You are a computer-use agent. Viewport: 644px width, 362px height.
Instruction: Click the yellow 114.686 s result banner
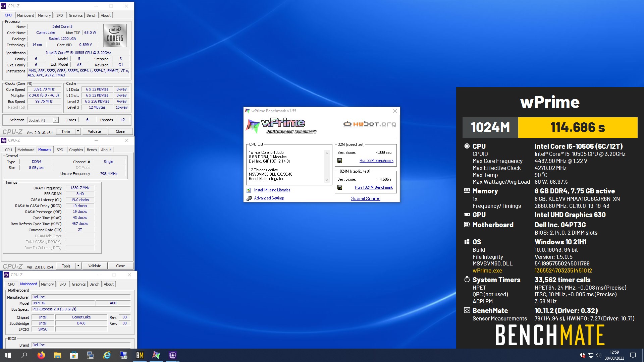pyautogui.click(x=578, y=127)
